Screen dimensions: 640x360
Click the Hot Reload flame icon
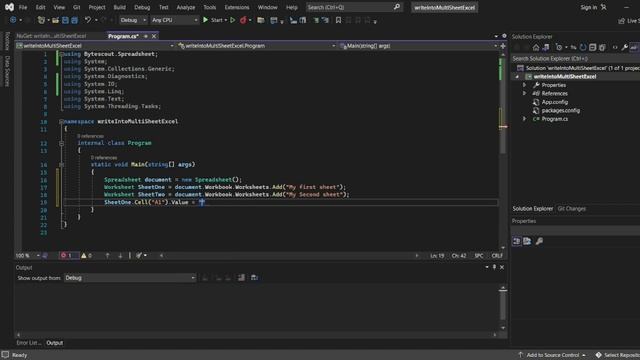[243, 20]
